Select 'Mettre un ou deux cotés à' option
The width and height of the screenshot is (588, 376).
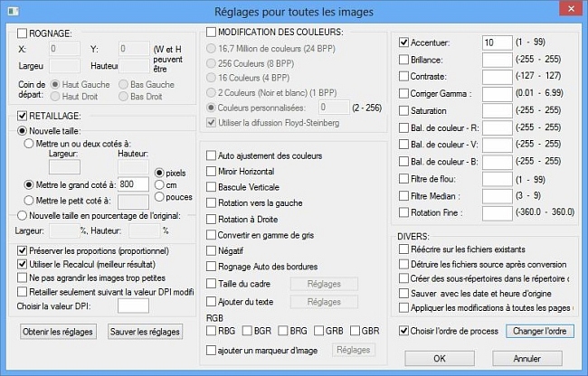[29, 144]
